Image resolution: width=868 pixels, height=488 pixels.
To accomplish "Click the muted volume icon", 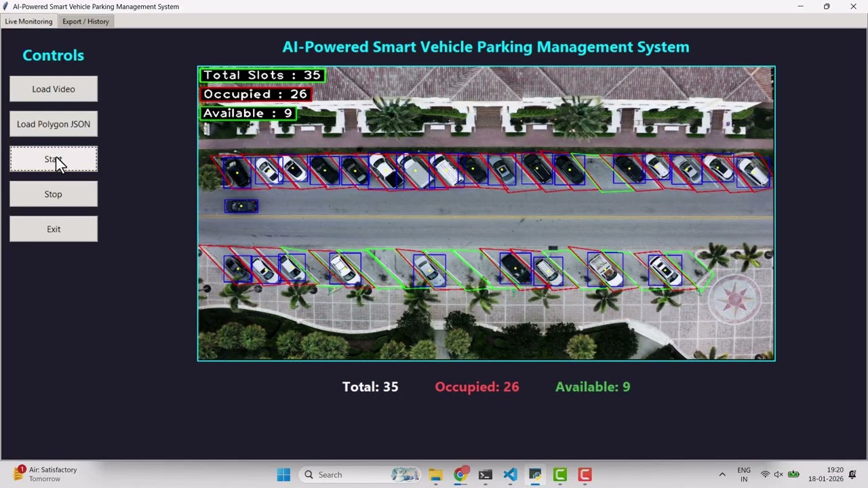I will [x=778, y=474].
